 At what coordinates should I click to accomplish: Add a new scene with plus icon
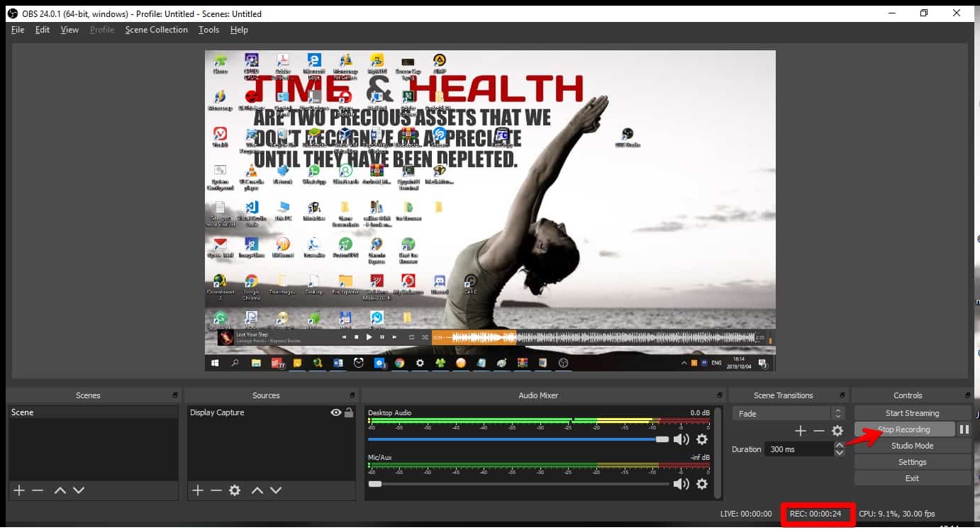(x=19, y=490)
